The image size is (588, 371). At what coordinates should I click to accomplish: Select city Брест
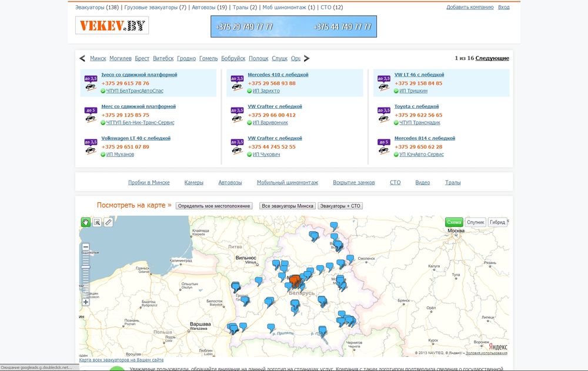coord(142,58)
